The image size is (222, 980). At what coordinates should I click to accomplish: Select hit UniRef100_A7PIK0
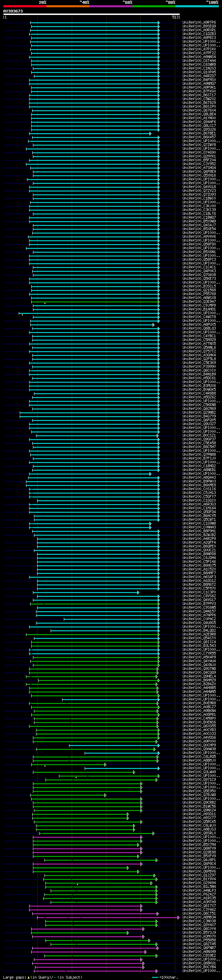point(199,49)
